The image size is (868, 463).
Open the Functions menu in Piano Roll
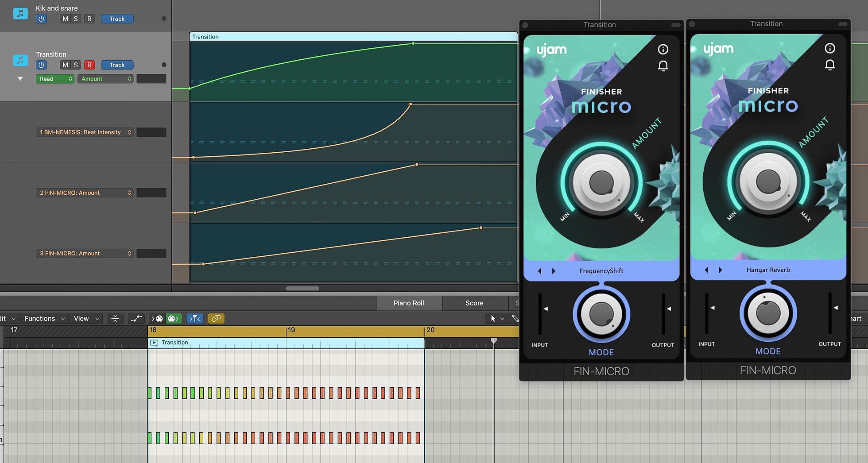[x=44, y=318]
